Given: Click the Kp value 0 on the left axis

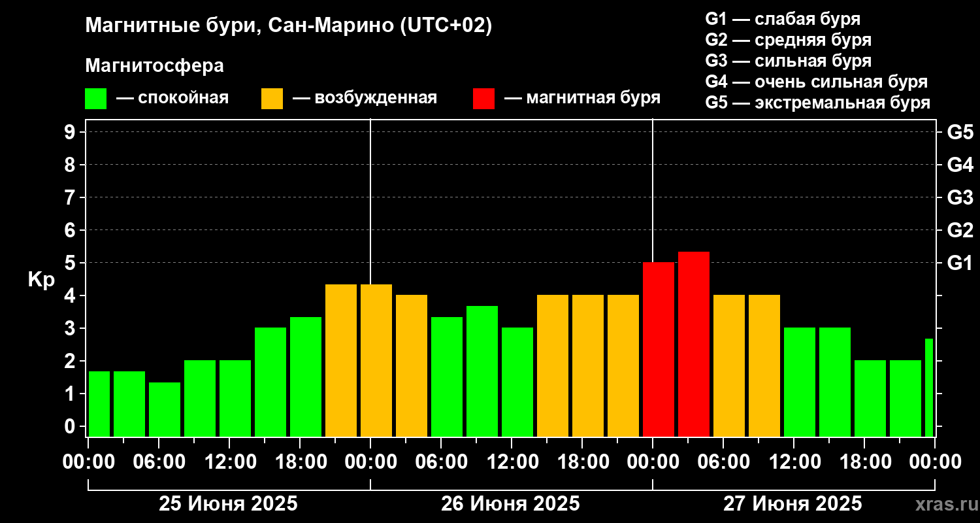Looking at the screenshot, I should pyautogui.click(x=71, y=426).
